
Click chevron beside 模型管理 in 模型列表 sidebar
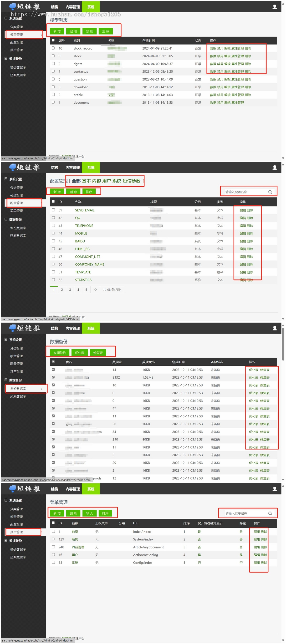tap(41, 35)
